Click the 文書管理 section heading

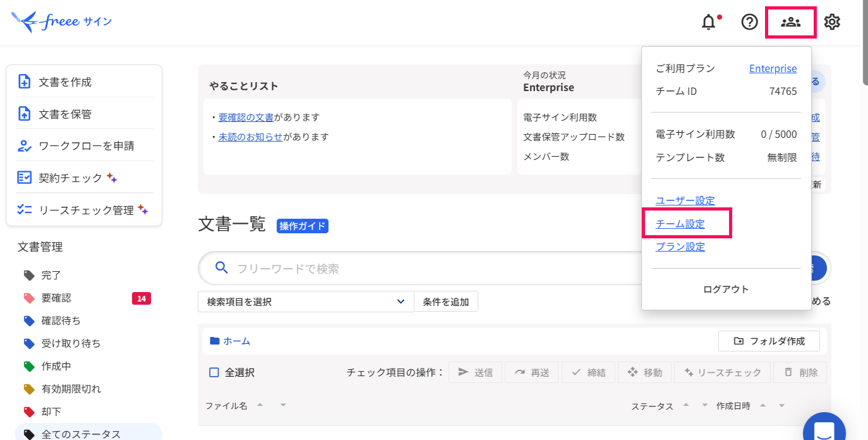point(40,247)
